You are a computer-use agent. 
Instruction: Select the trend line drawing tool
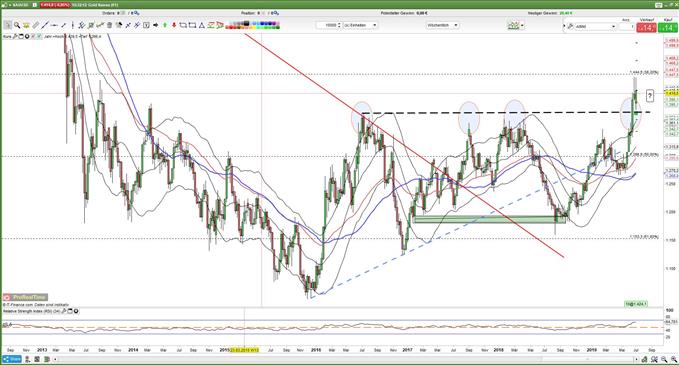(x=45, y=25)
